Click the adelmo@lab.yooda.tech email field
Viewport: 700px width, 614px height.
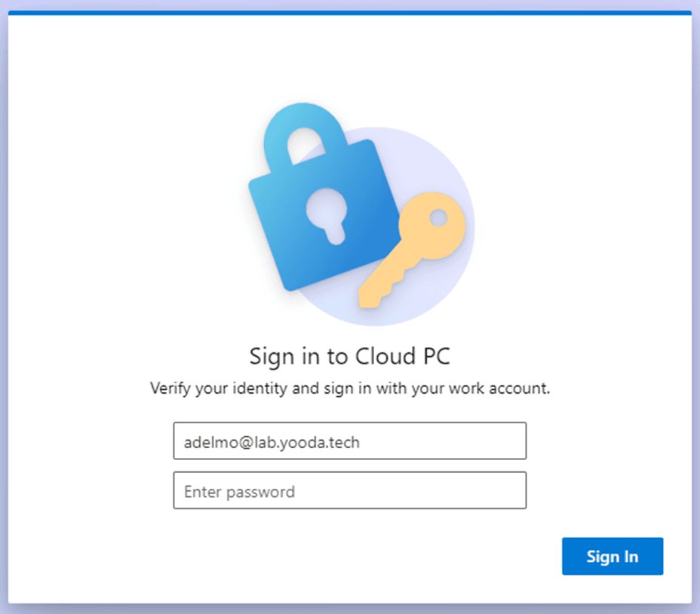tap(350, 441)
